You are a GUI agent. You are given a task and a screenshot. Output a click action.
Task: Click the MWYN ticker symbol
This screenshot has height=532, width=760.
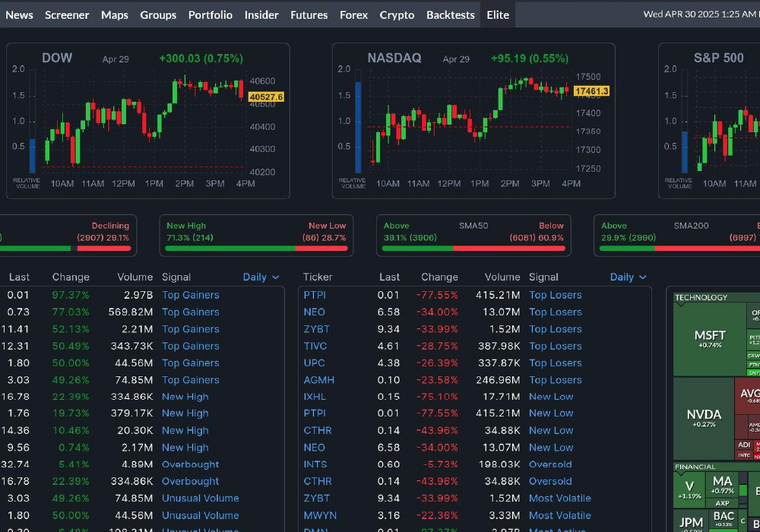(x=320, y=515)
